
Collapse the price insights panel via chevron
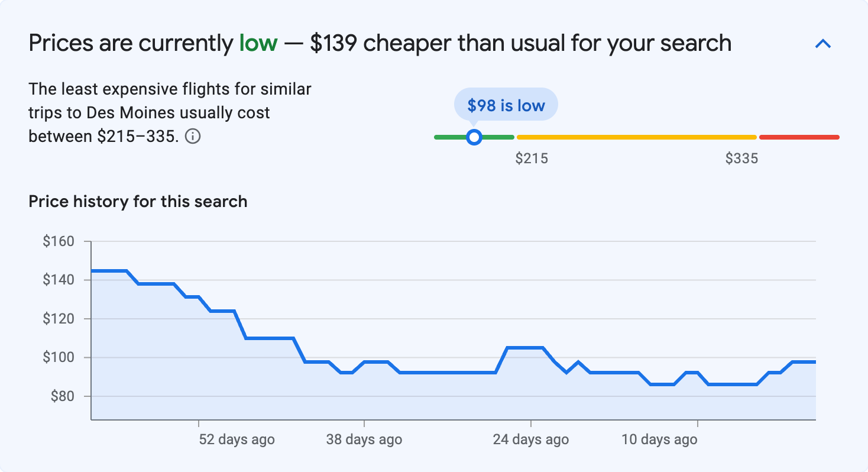pyautogui.click(x=823, y=43)
